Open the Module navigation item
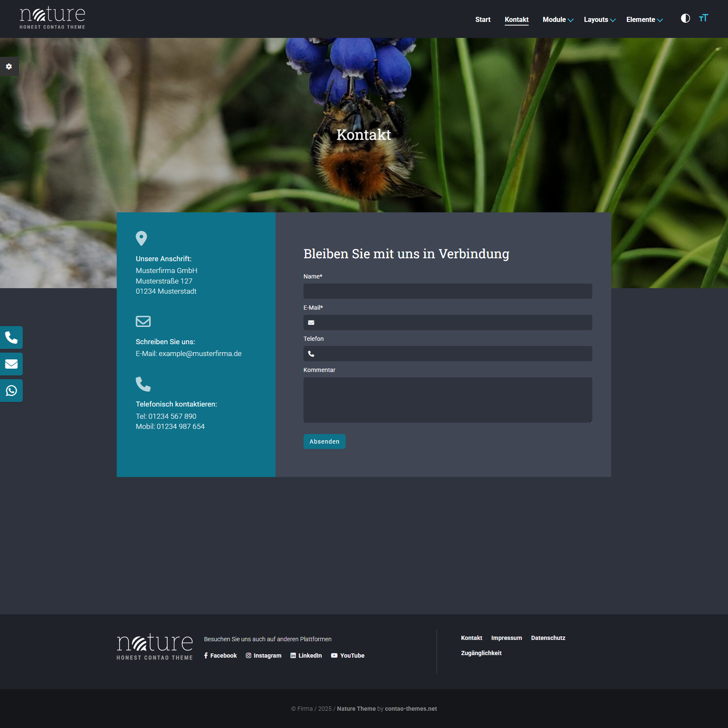728x728 pixels. tap(554, 19)
